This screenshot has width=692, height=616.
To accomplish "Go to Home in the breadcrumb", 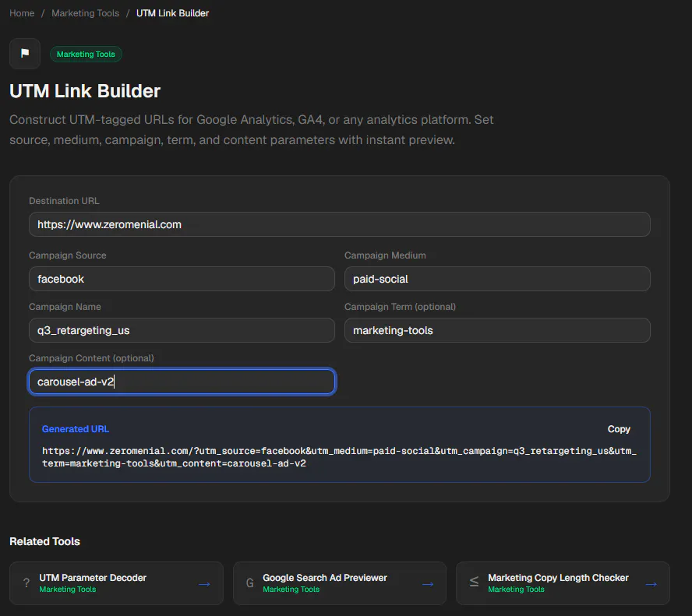I will pos(22,13).
